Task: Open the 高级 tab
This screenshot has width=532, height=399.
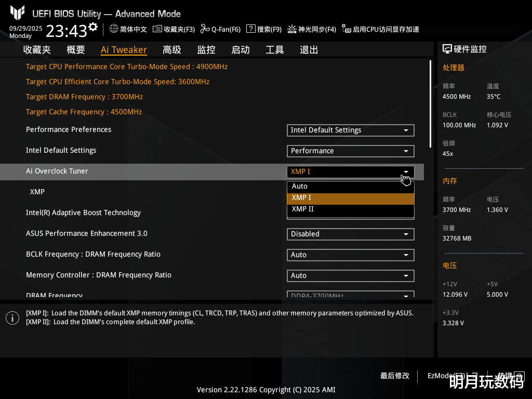Action: pyautogui.click(x=171, y=50)
